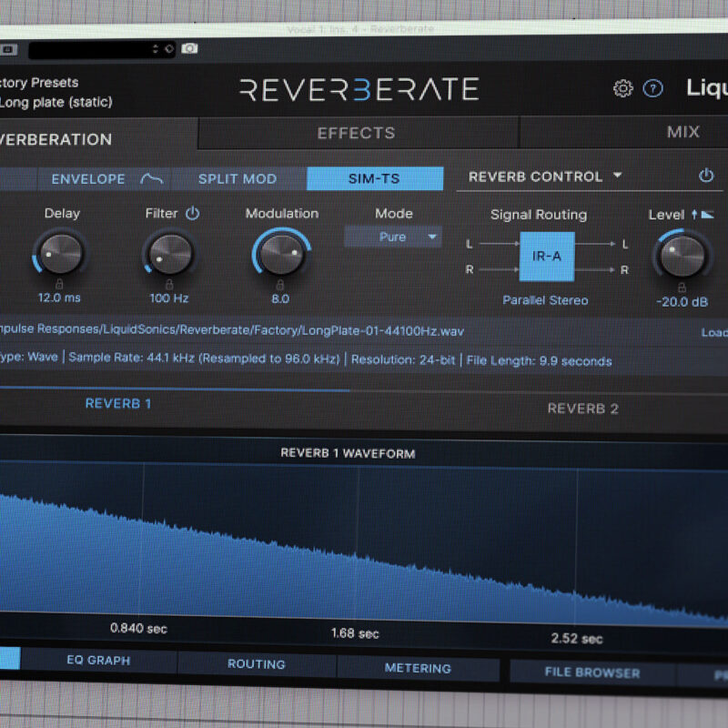Image resolution: width=728 pixels, height=728 pixels.
Task: Click the Parallel Stereo routing label
Action: tap(545, 300)
